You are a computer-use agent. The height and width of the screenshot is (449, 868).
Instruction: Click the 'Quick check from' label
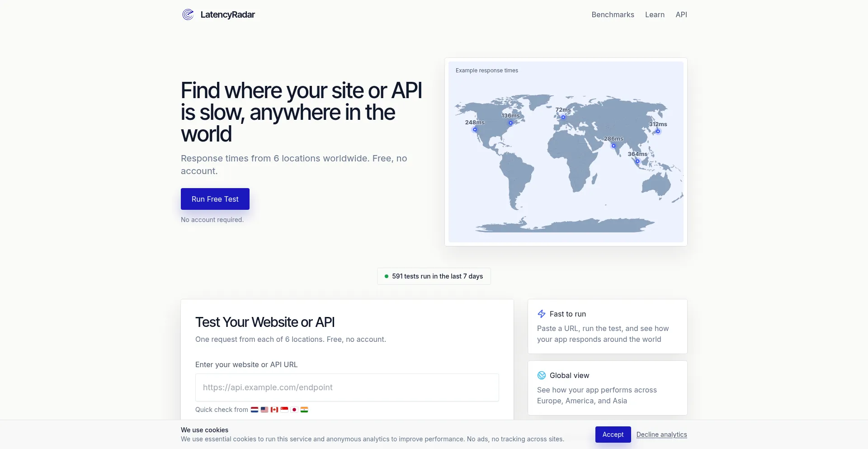222,410
